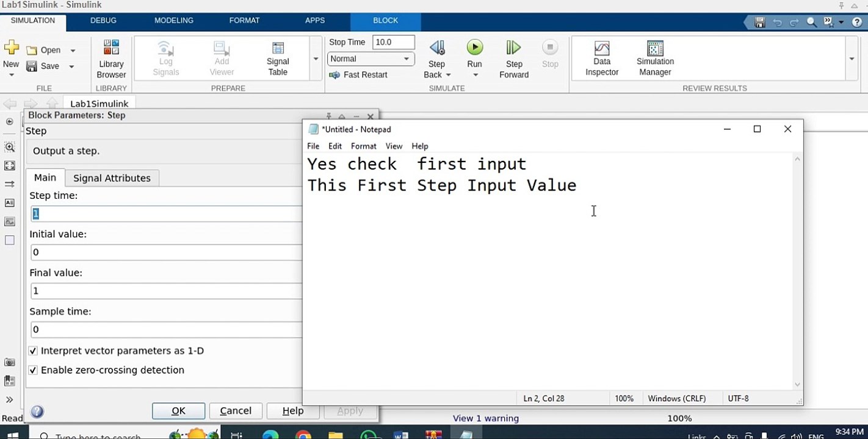Run the simulation with green Run button
The image size is (868, 439).
(x=474, y=48)
